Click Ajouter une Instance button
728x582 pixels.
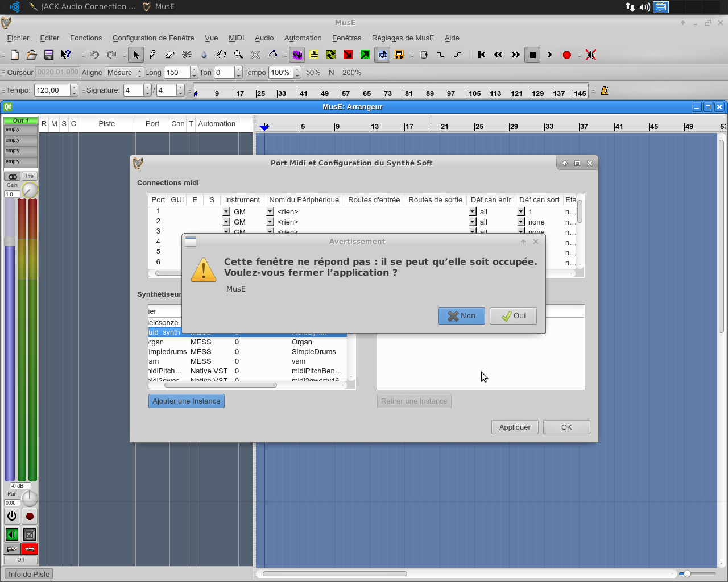click(x=186, y=401)
